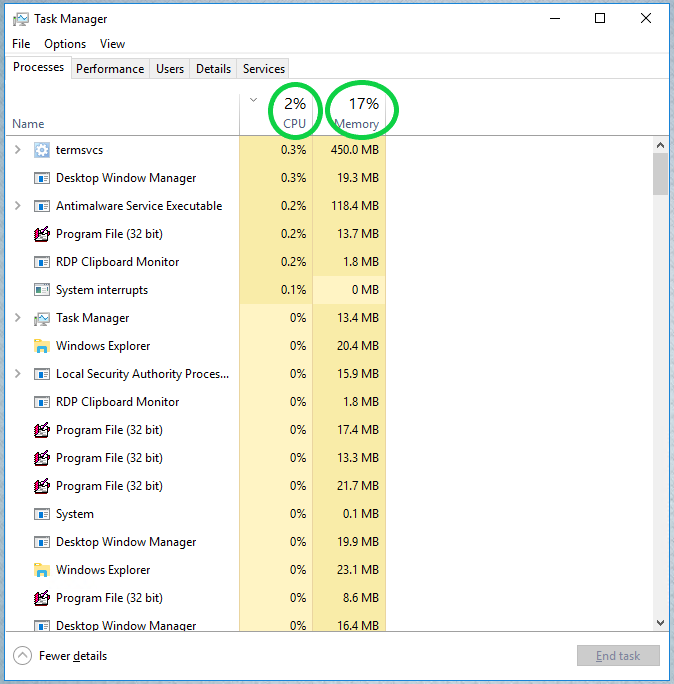
Task: Click icon of Desktop Window Manager using 19.9 MB
Action: (x=42, y=542)
